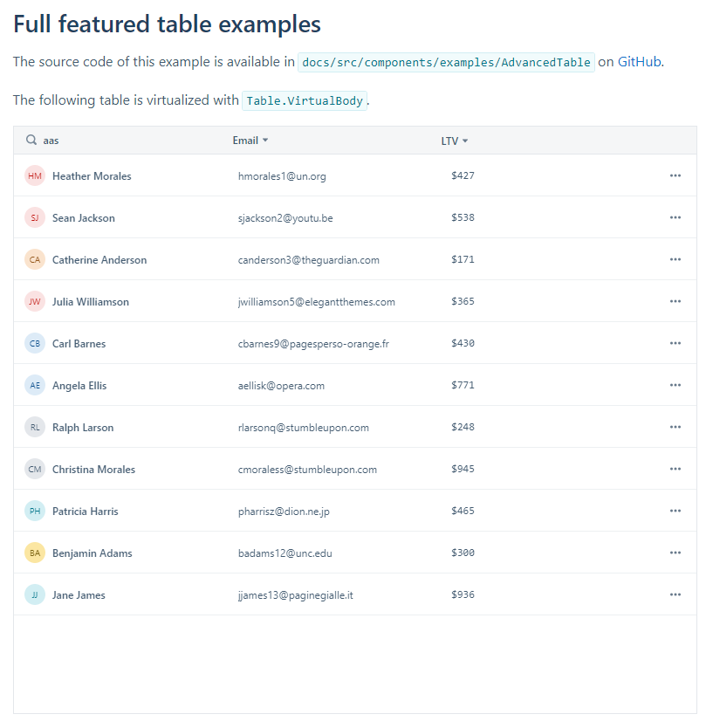Screen dimensions: 713x728
Task: Open more options for Jane James
Action: point(675,594)
